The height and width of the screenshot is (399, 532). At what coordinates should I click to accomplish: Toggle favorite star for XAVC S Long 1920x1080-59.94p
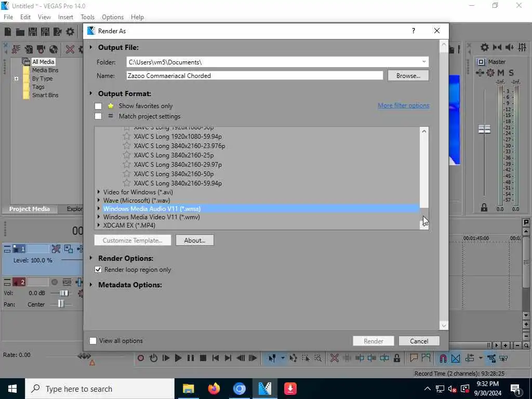pyautogui.click(x=127, y=137)
